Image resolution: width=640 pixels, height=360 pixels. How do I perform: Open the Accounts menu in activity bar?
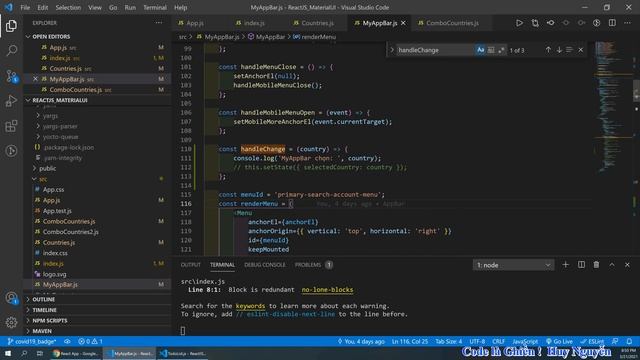click(x=11, y=298)
